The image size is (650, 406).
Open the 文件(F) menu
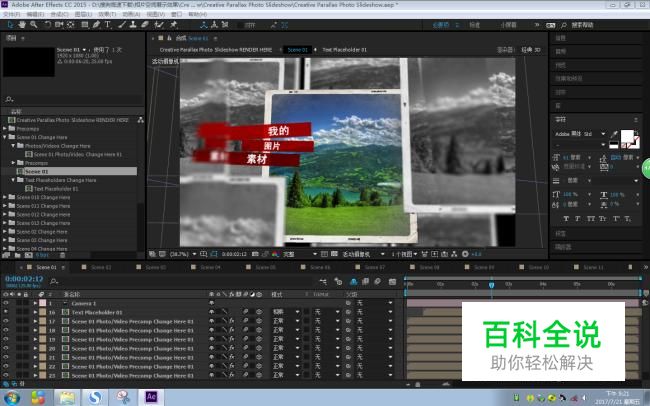(x=12, y=14)
